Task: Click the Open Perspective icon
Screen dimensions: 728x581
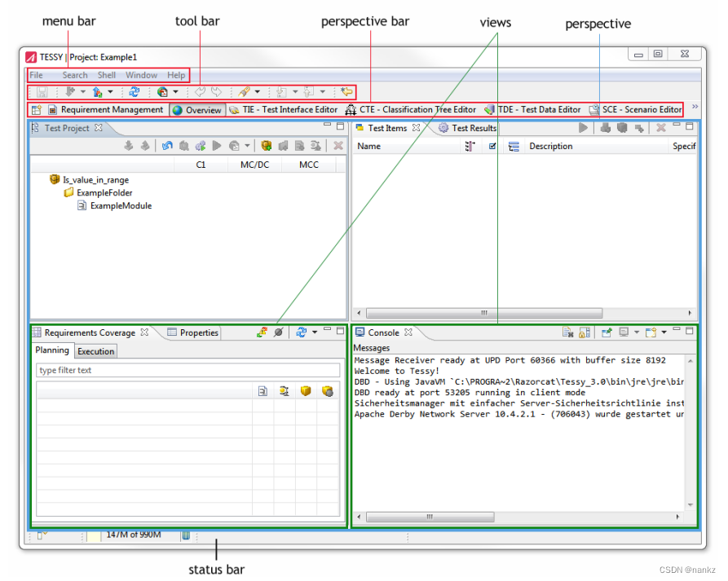Action: (x=36, y=110)
